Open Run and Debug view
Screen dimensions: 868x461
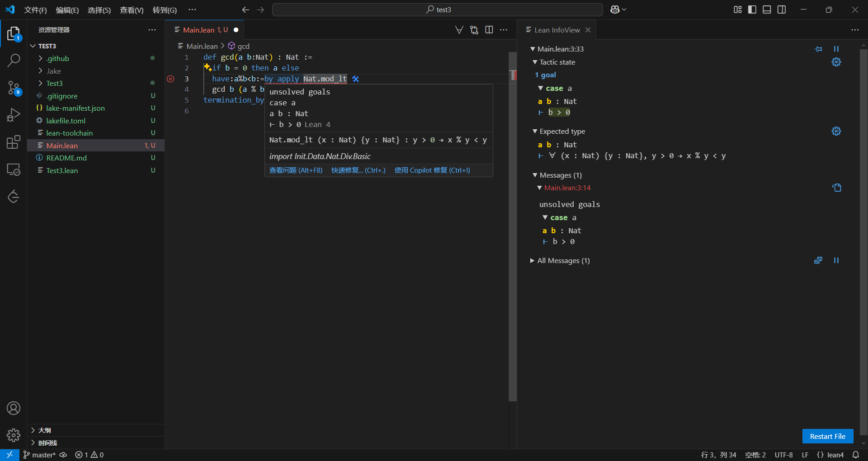coord(14,115)
